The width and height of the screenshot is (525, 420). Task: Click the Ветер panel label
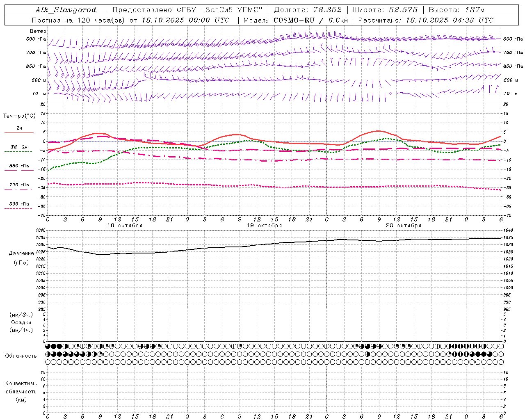point(38,31)
